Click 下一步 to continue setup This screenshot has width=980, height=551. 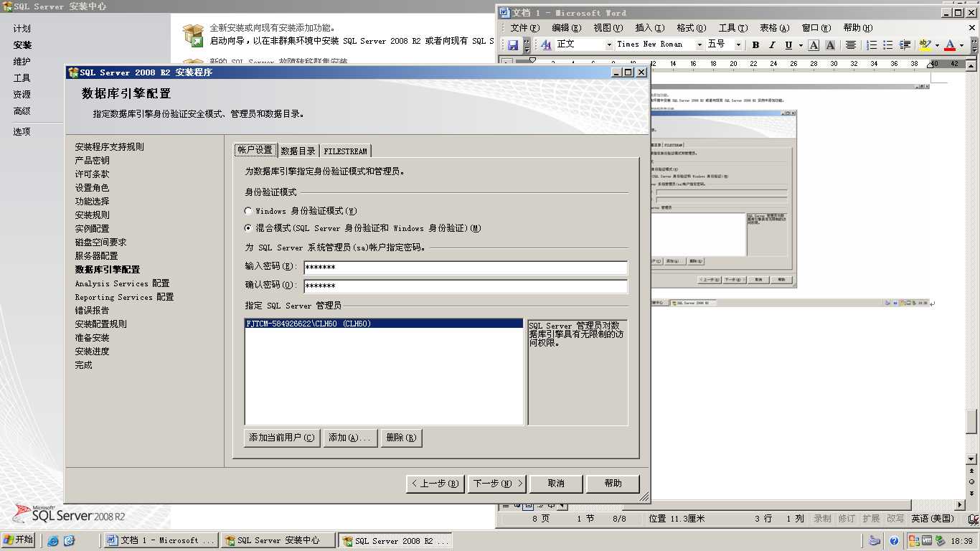click(498, 484)
